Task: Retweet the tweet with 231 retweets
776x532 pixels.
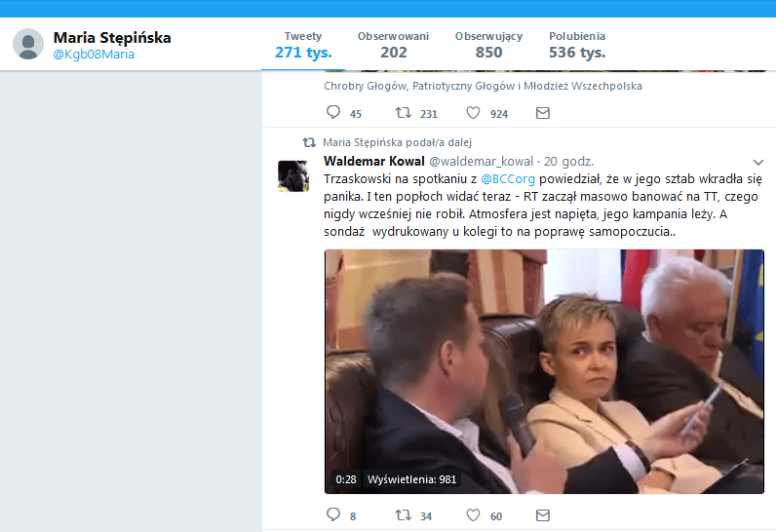Action: tap(403, 113)
